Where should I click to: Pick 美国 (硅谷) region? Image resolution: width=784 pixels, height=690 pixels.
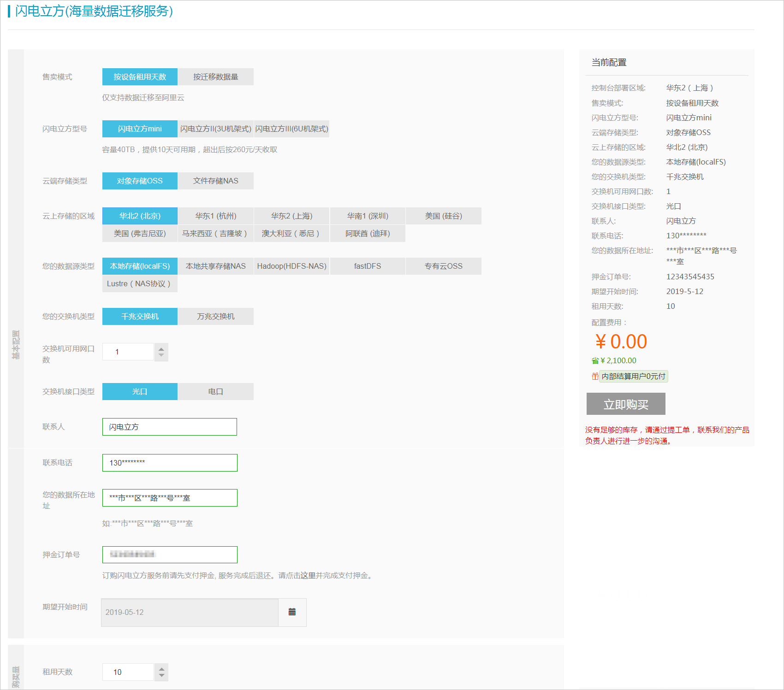point(444,216)
